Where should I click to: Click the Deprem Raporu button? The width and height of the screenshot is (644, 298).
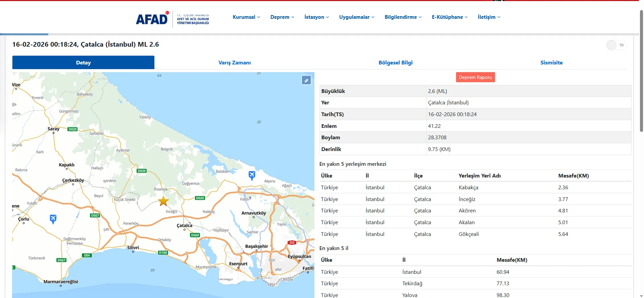pyautogui.click(x=475, y=78)
